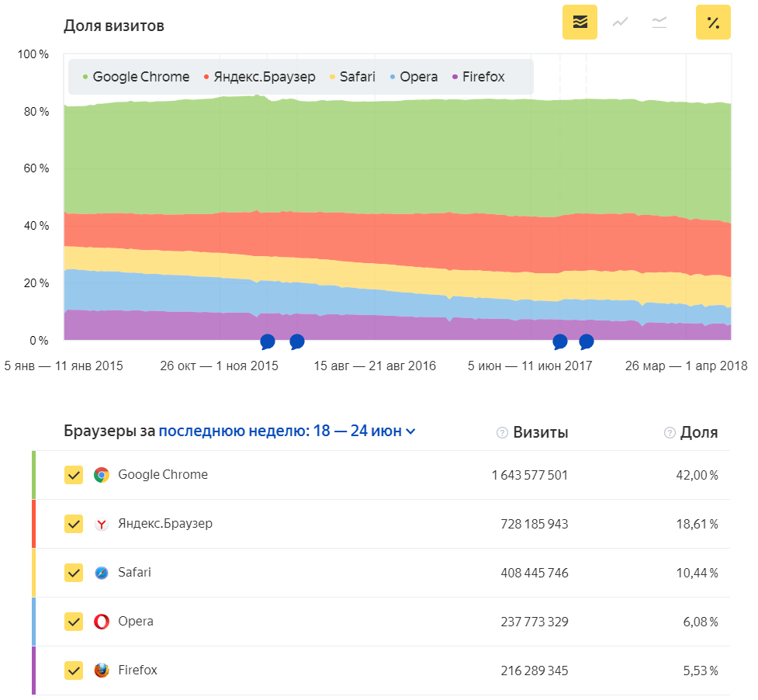
Task: Click the '5 янв — 11 янв 2015' axis label
Action: pyautogui.click(x=64, y=366)
